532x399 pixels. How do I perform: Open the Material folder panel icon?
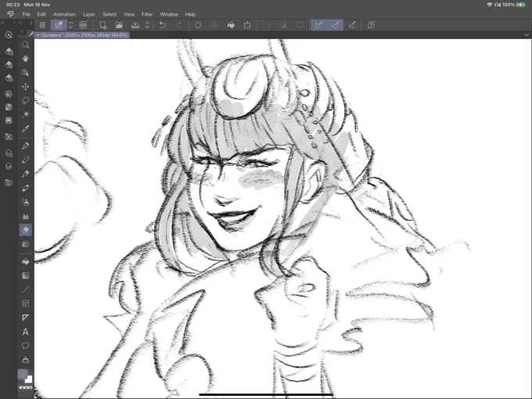click(x=9, y=183)
